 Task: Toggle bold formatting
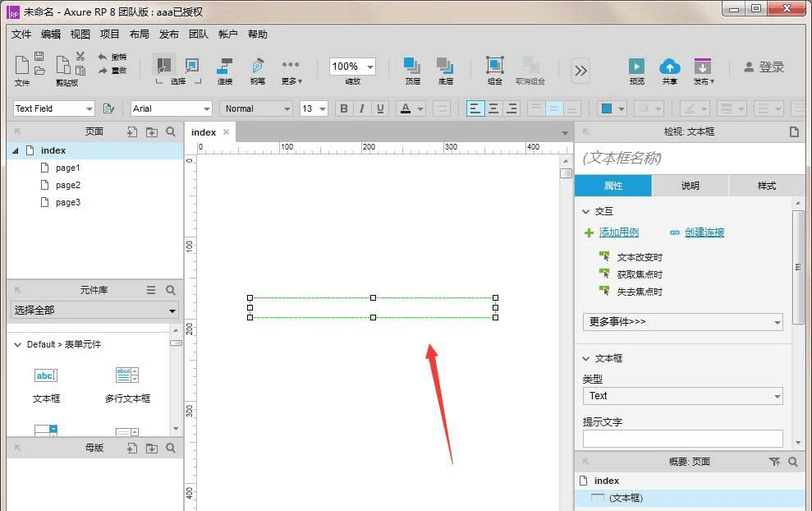tap(344, 108)
